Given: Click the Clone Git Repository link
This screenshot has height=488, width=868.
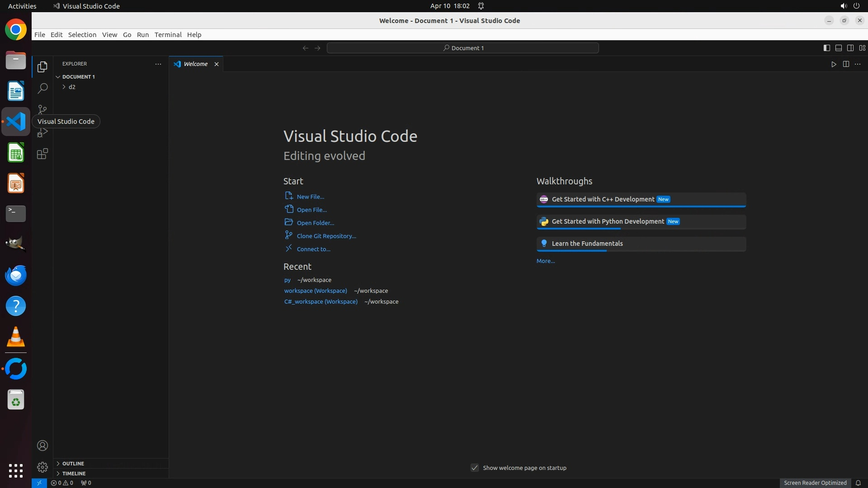Looking at the screenshot, I should coord(326,236).
